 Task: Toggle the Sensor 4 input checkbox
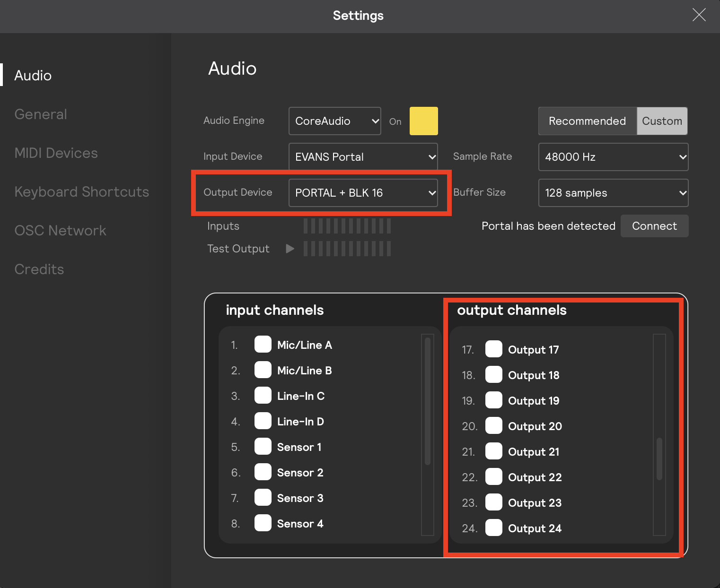click(263, 523)
